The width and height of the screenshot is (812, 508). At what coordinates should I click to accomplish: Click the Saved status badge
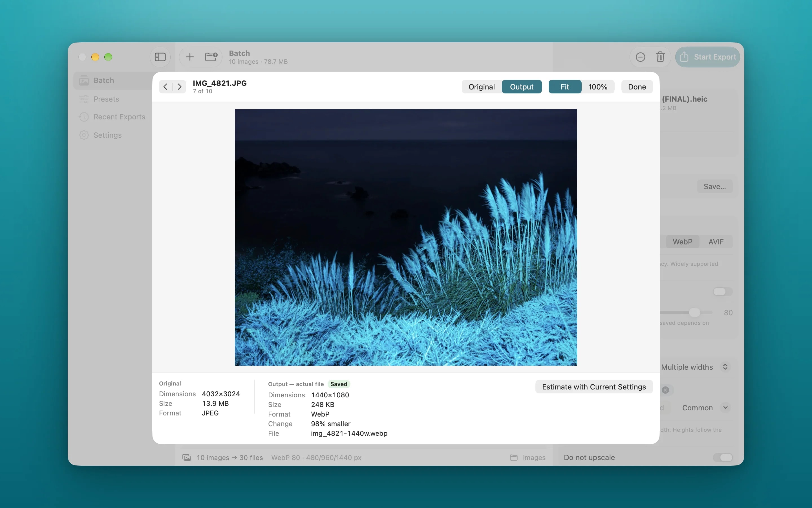pos(339,384)
